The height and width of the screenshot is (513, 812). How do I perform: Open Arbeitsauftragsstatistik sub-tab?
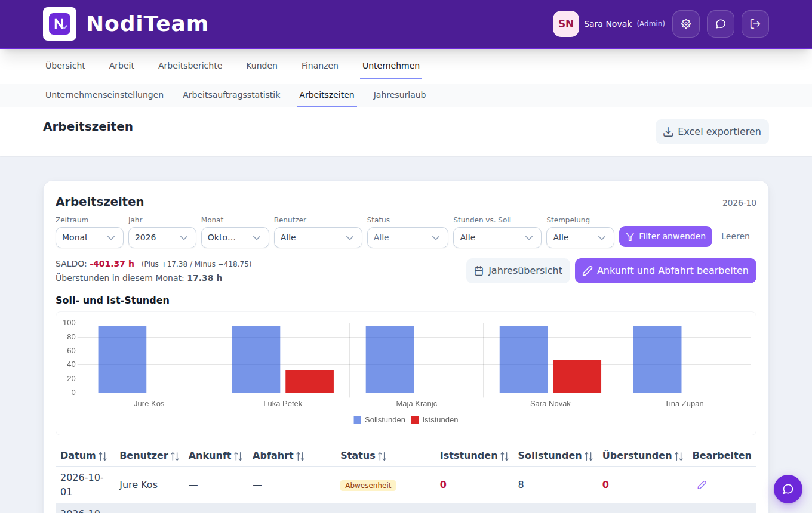232,95
